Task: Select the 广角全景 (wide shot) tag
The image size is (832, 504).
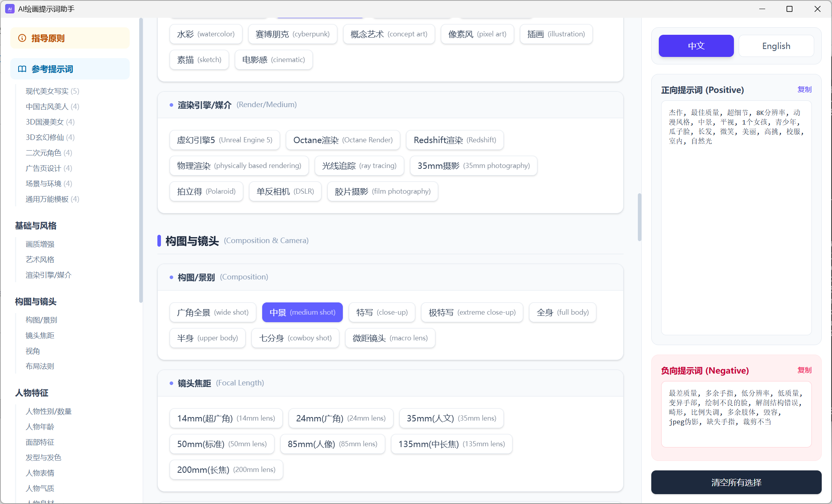Action: coord(213,312)
